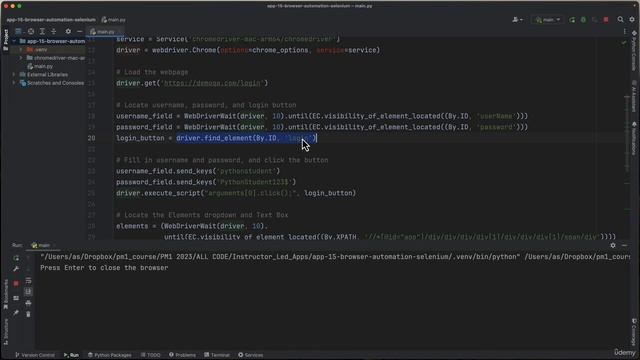Open Python Packages tool window
Image resolution: width=640 pixels, height=360 pixels.
(x=109, y=355)
